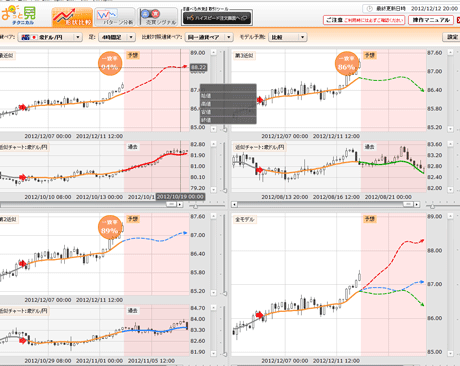460x366 pixels.
Task: Click the ぱっと見テクニカル logo
Action: [19, 15]
